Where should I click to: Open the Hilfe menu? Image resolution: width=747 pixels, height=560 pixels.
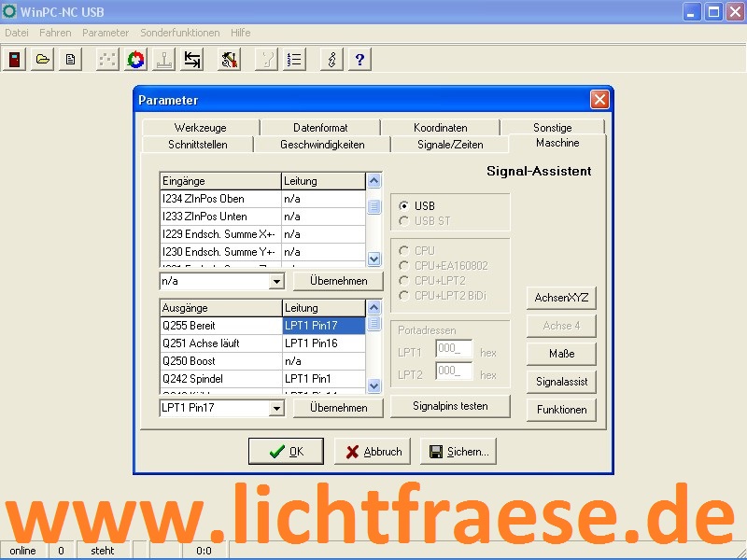coord(241,33)
